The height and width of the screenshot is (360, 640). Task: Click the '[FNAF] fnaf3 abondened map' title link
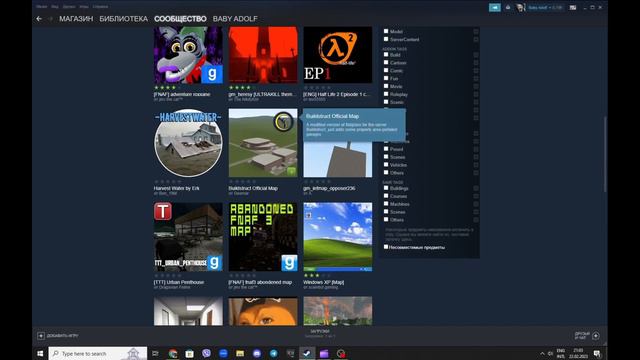(x=260, y=282)
